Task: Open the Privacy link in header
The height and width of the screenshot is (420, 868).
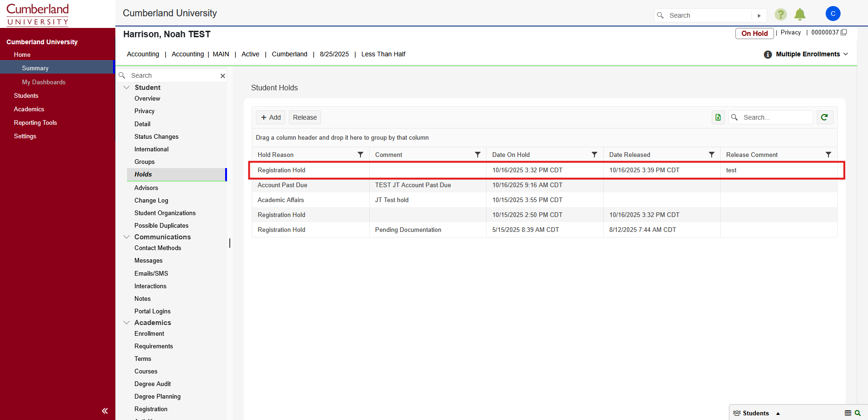Action: point(791,32)
